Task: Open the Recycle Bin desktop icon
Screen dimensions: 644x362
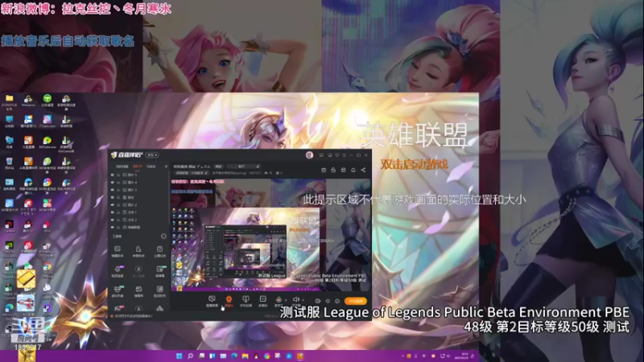Action: [x=10, y=163]
